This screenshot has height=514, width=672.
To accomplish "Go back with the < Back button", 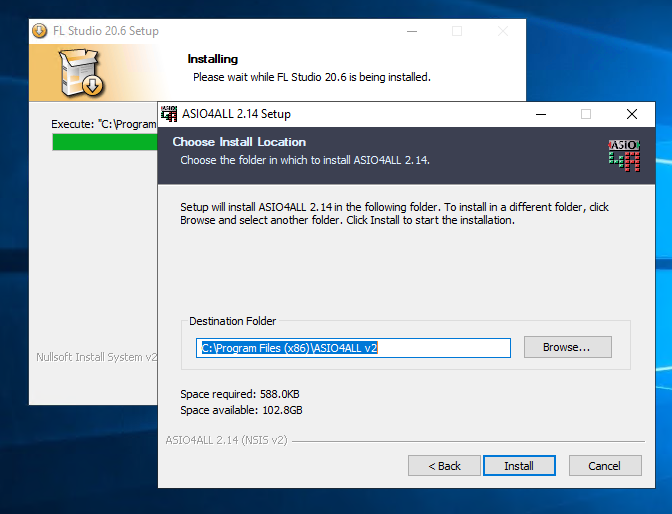I will pyautogui.click(x=444, y=466).
